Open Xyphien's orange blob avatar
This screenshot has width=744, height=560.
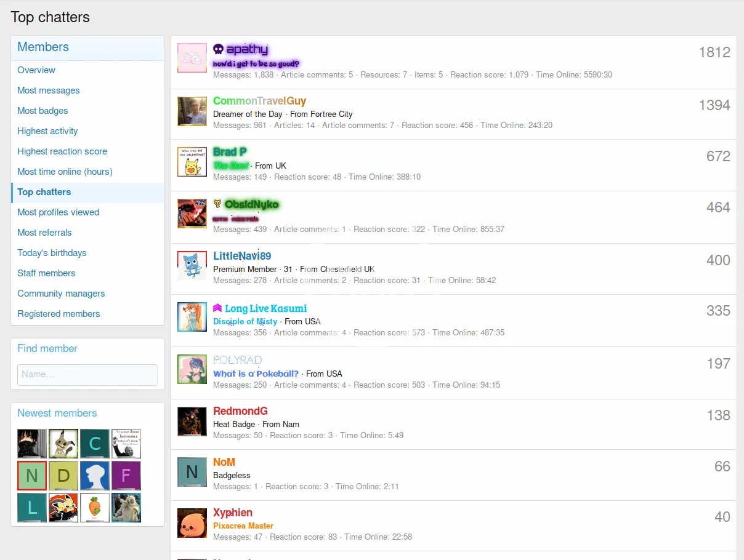[x=192, y=522]
